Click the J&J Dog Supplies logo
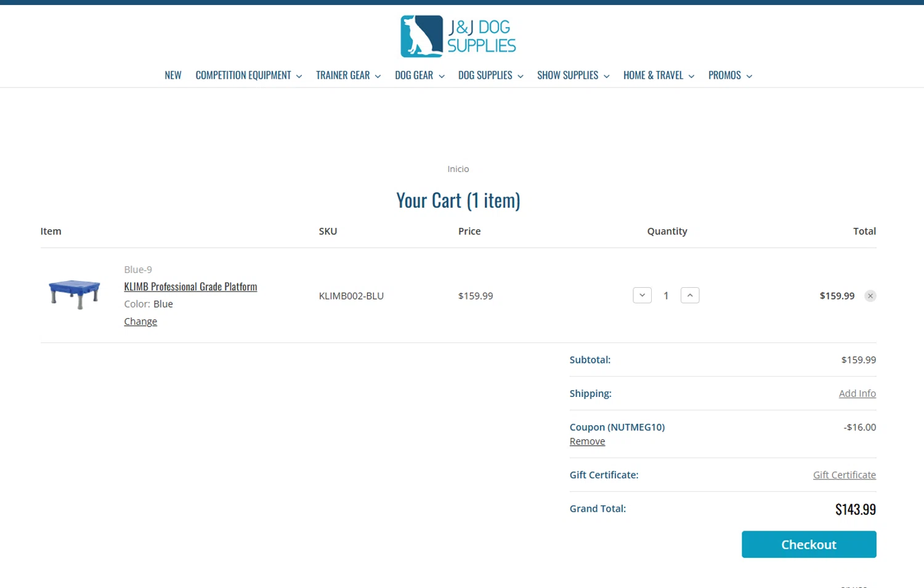This screenshot has height=588, width=924. click(458, 36)
